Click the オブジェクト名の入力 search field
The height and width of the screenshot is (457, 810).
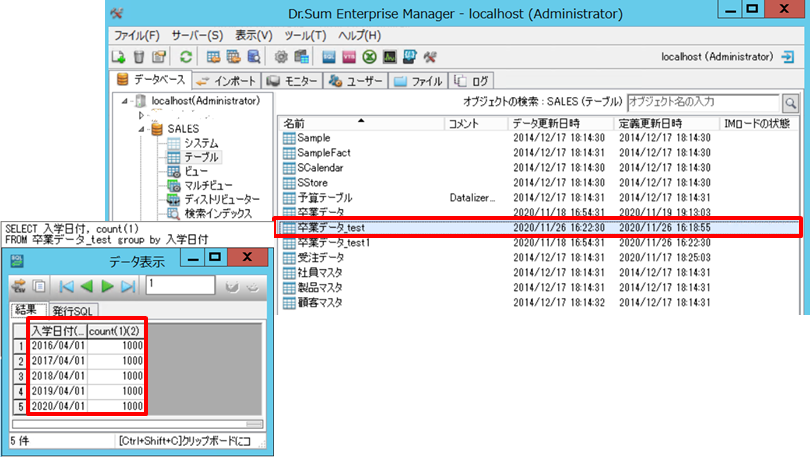tap(702, 102)
